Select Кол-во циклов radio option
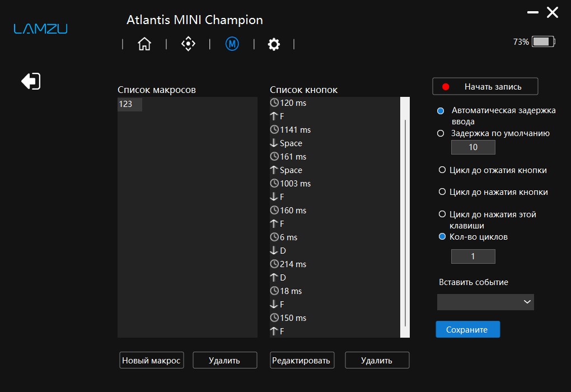This screenshot has width=571, height=392. (x=442, y=236)
